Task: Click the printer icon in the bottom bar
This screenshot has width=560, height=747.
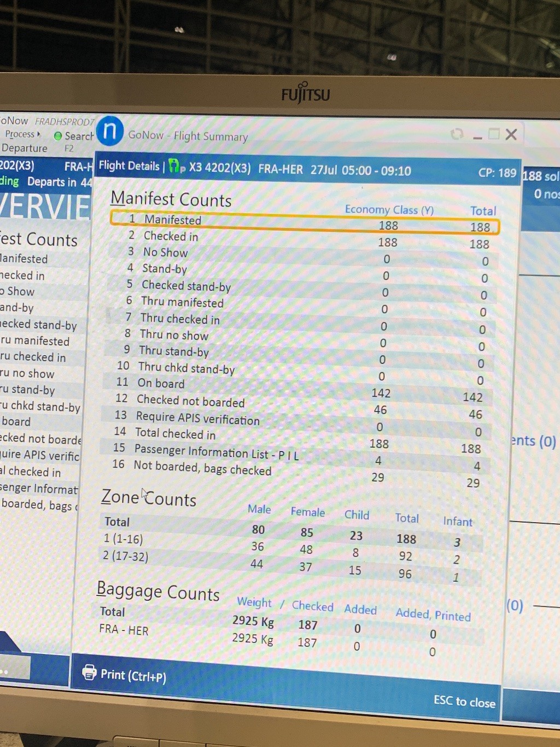Action: [x=89, y=672]
